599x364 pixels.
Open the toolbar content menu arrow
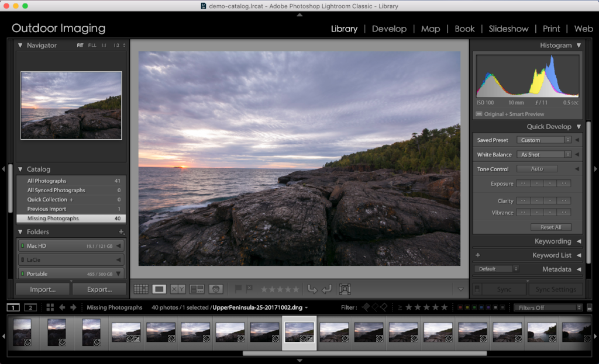(461, 289)
